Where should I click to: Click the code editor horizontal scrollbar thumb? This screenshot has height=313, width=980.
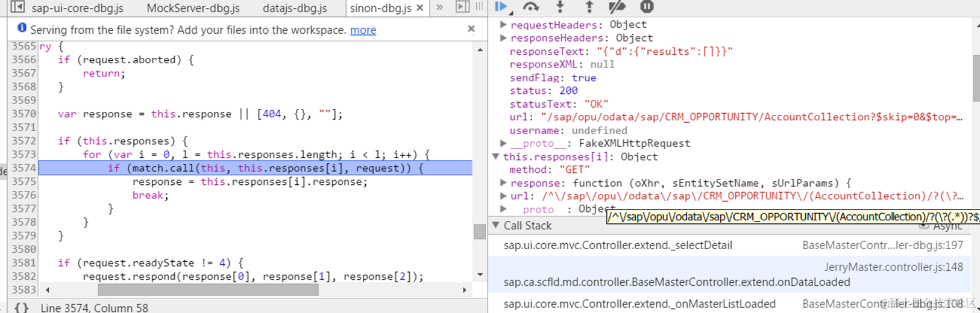click(x=208, y=290)
